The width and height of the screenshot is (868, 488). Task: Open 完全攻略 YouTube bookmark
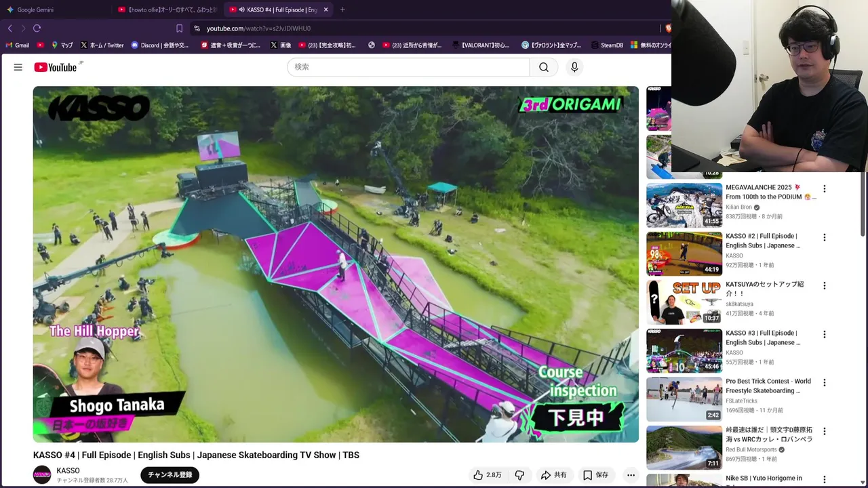coord(327,45)
